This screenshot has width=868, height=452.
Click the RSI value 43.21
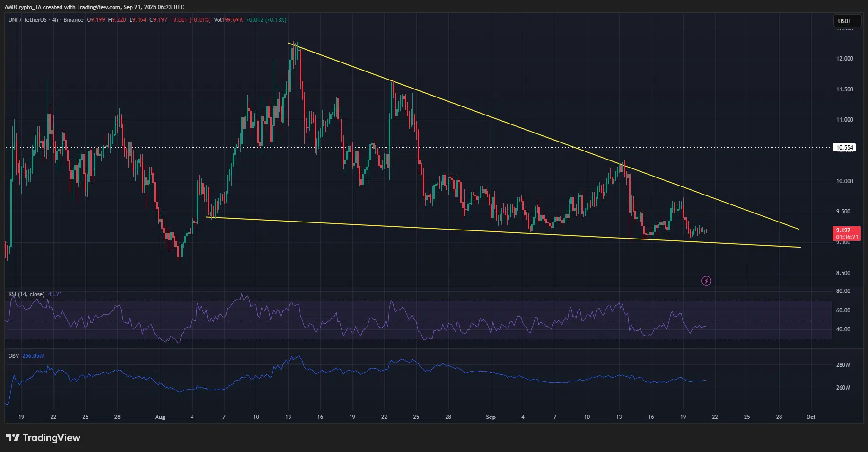pos(55,294)
